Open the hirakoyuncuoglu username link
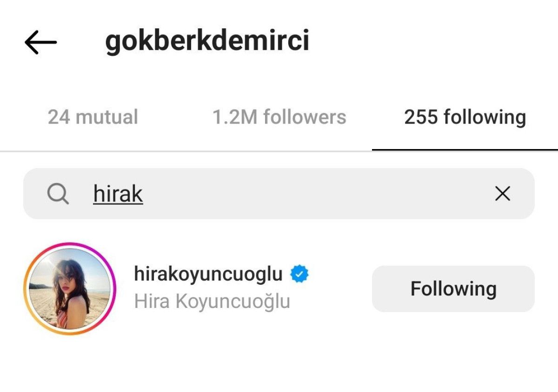This screenshot has width=558, height=392. point(208,274)
